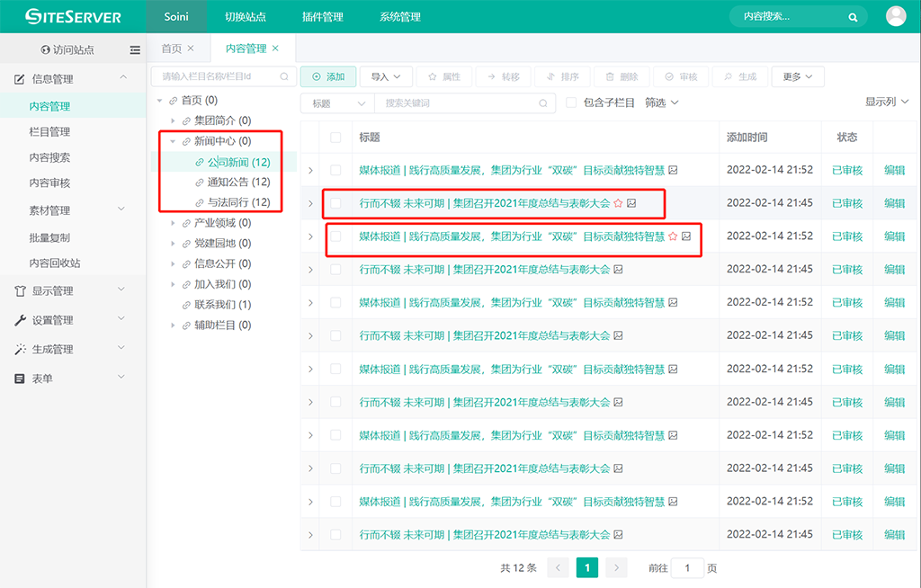The height and width of the screenshot is (588, 921).
Task: Go to the next page arrow
Action: pos(616,568)
